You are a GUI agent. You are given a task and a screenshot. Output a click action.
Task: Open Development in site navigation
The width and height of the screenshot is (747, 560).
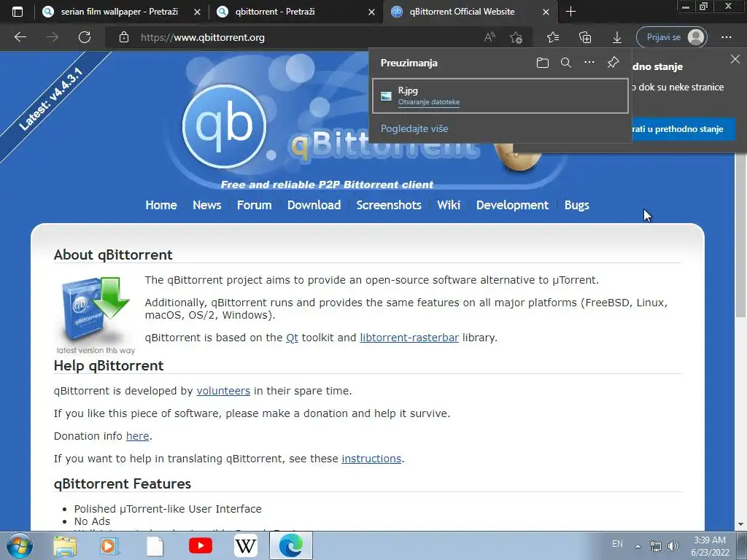pyautogui.click(x=512, y=205)
